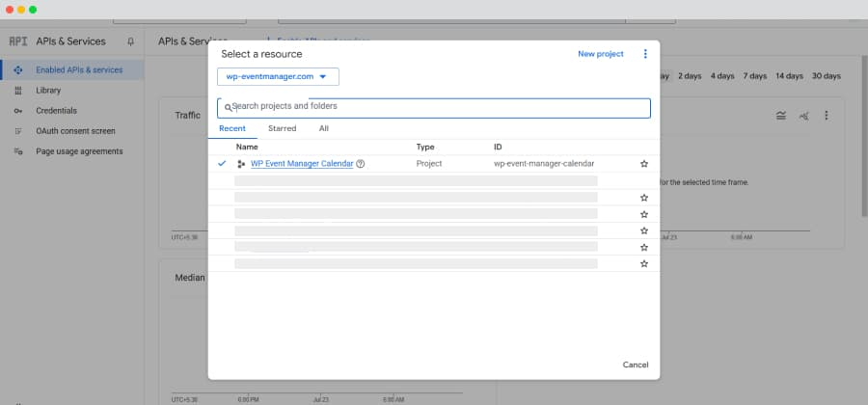The height and width of the screenshot is (405, 868).
Task: Open the Traffic chart three-dot menu
Action: (x=826, y=115)
